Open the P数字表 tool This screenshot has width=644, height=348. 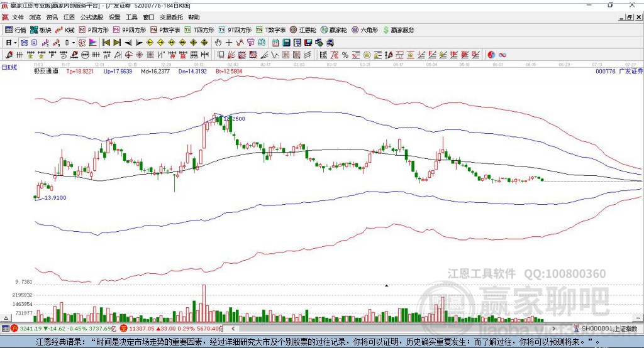tap(165, 30)
